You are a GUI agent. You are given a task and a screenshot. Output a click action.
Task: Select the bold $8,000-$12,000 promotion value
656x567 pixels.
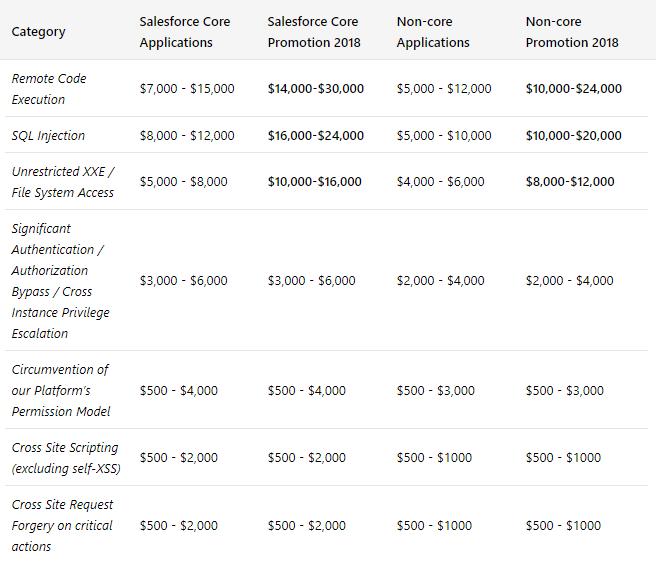click(x=570, y=181)
